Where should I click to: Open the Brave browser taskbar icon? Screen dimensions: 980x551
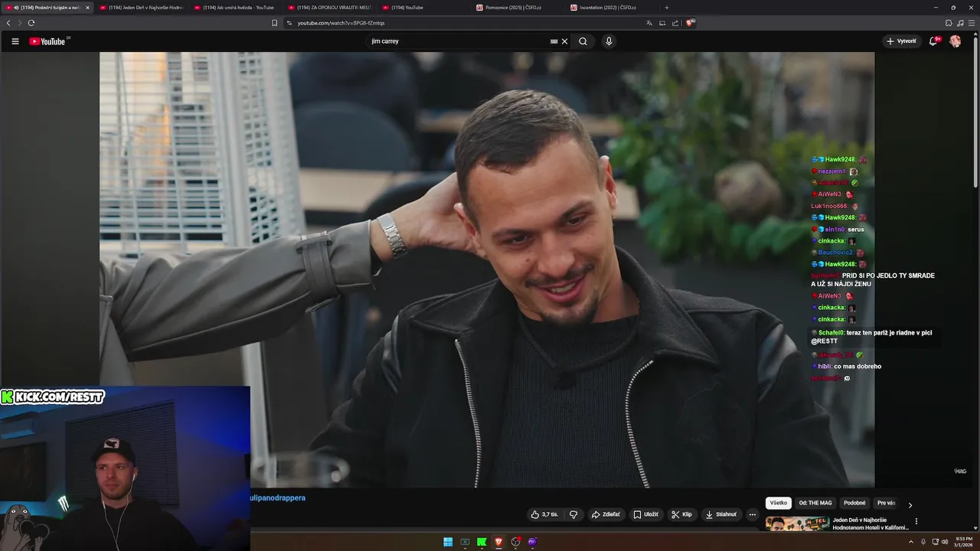point(498,542)
